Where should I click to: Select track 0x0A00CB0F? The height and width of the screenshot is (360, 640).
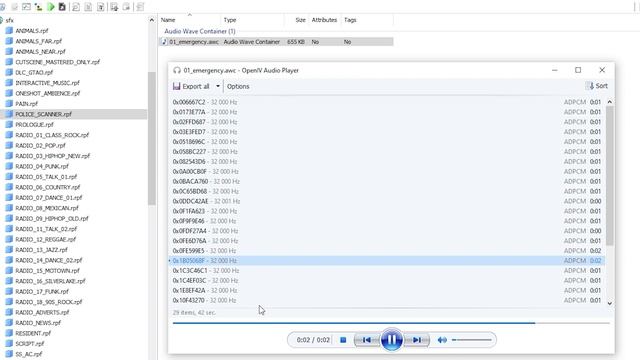pyautogui.click(x=387, y=171)
